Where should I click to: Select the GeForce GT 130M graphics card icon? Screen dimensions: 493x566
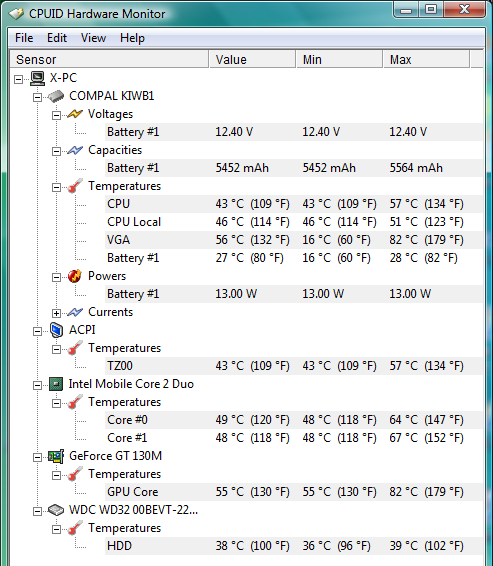click(56, 456)
